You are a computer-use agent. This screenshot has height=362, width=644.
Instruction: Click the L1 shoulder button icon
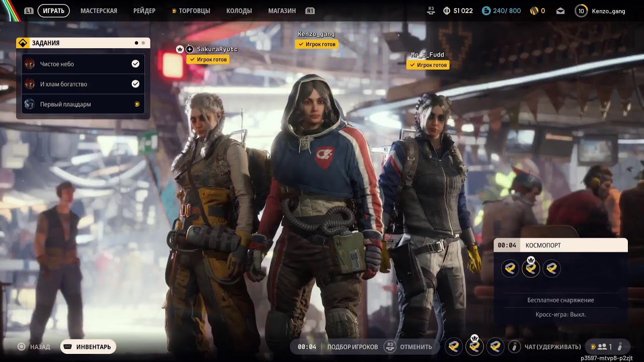(x=29, y=11)
